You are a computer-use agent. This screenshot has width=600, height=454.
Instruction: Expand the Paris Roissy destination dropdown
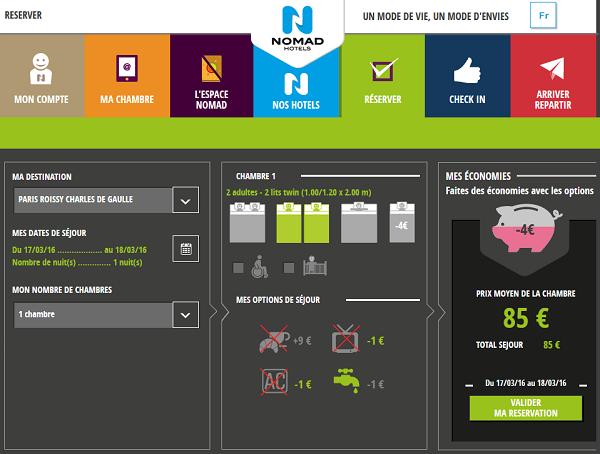pyautogui.click(x=184, y=199)
